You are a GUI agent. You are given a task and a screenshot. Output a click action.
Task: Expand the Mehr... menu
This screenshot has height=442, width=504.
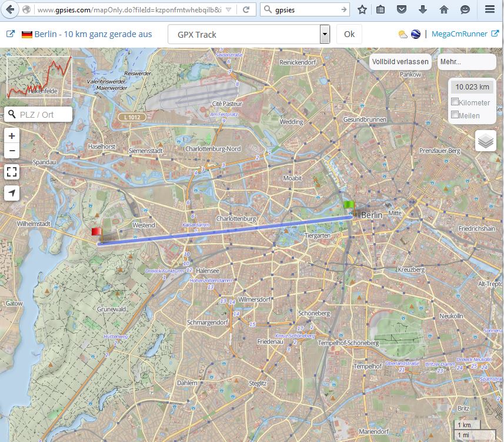click(465, 62)
